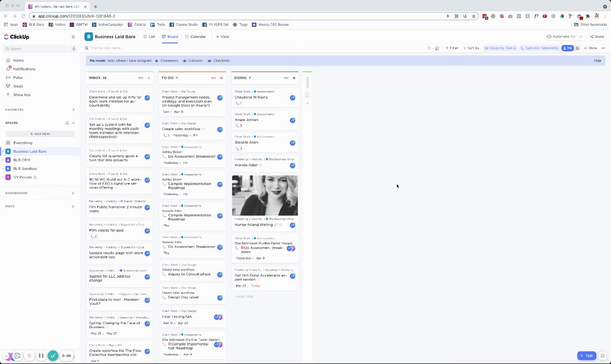Open the Sort by menu
This screenshot has width=611, height=364.
click(x=470, y=48)
